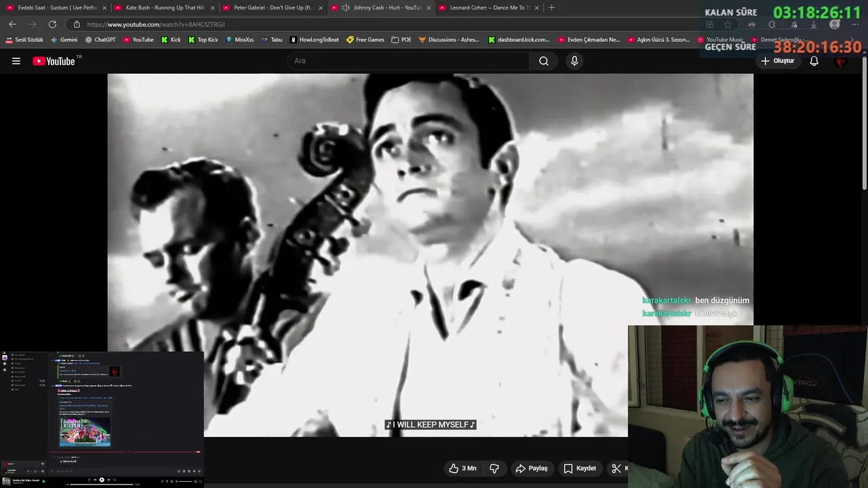
Task: Open the YouTube bookmark in bookmarks bar
Action: tap(138, 40)
